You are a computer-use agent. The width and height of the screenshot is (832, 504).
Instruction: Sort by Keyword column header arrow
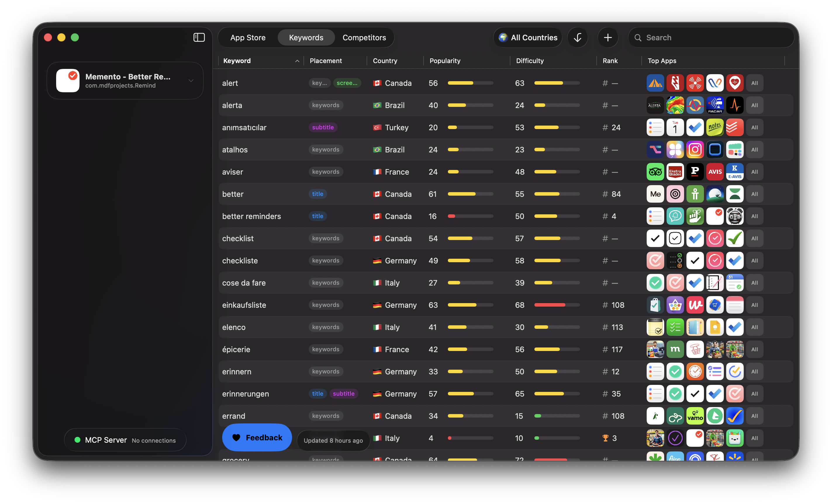coord(297,61)
